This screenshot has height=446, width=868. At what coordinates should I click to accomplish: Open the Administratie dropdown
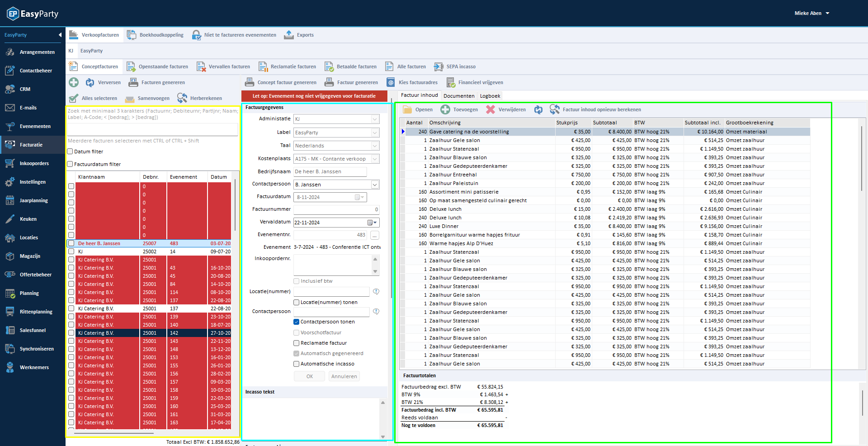tap(375, 119)
